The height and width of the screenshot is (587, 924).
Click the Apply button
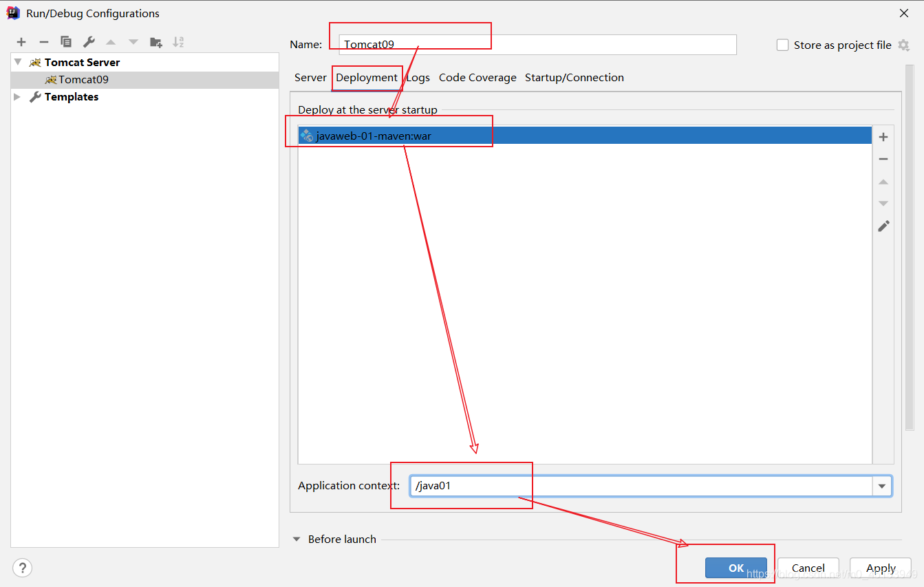coord(881,568)
